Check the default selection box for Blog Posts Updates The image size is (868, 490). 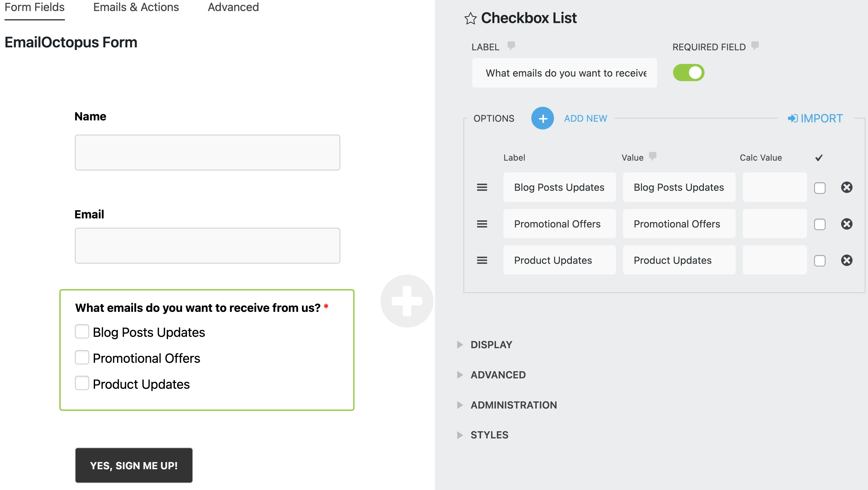click(x=820, y=187)
